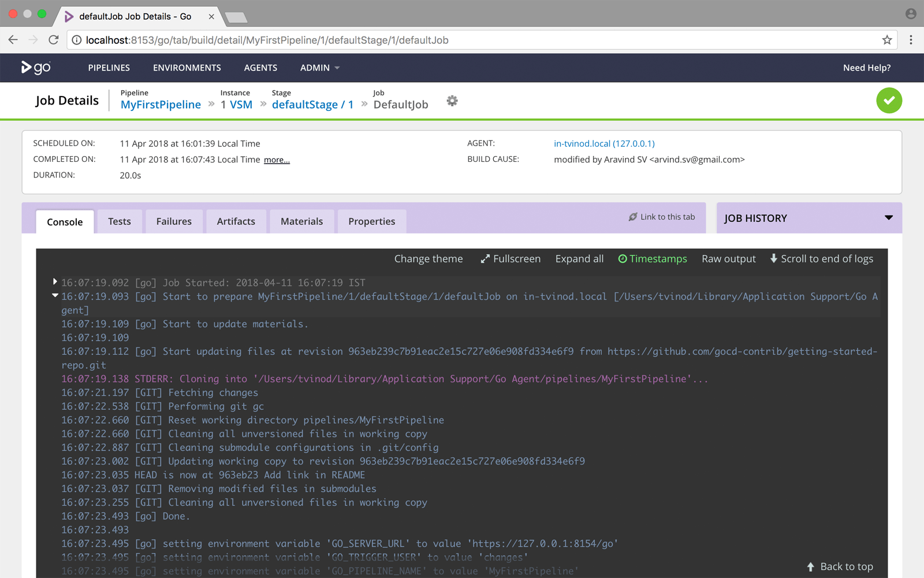
Task: Click build cause modified by Aravind SV
Action: [x=649, y=160]
